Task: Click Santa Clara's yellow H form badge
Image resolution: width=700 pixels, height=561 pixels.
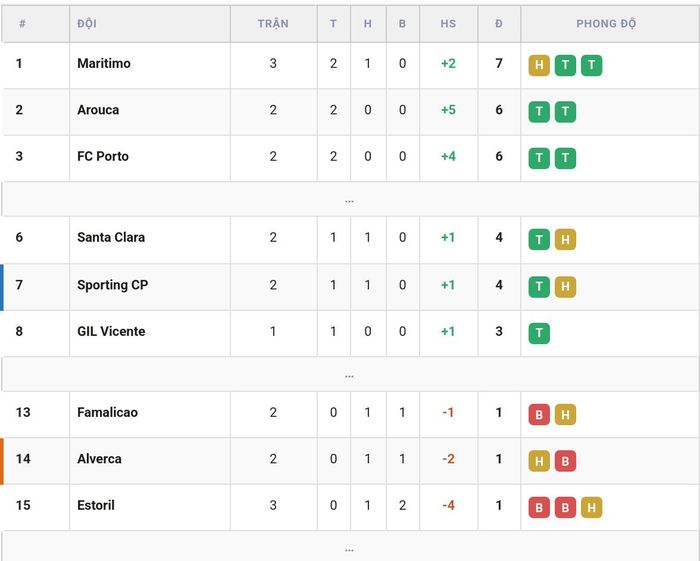Action: pyautogui.click(x=565, y=240)
